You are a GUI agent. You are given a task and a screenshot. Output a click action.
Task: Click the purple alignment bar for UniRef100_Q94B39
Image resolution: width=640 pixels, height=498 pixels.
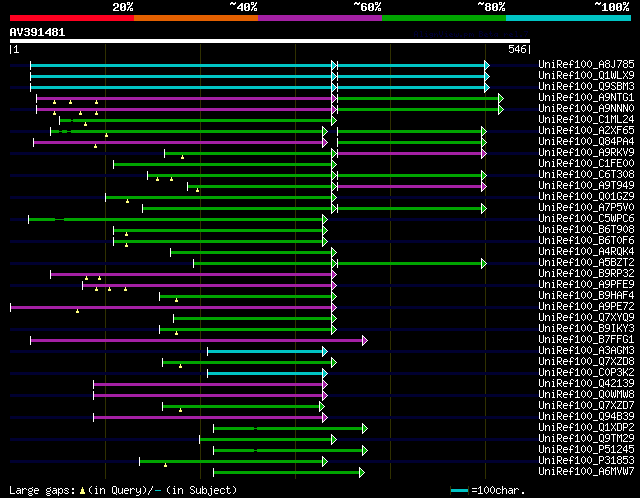pos(208,418)
